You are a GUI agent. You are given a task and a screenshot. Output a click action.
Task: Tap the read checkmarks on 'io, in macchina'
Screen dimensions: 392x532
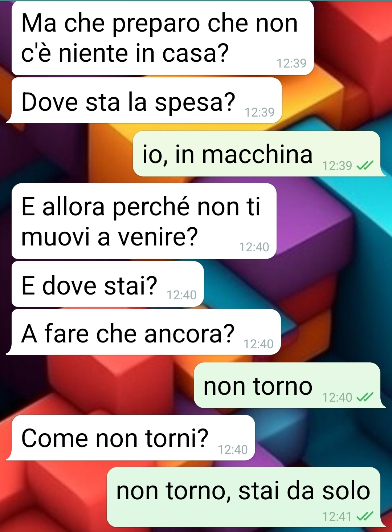coord(365,166)
